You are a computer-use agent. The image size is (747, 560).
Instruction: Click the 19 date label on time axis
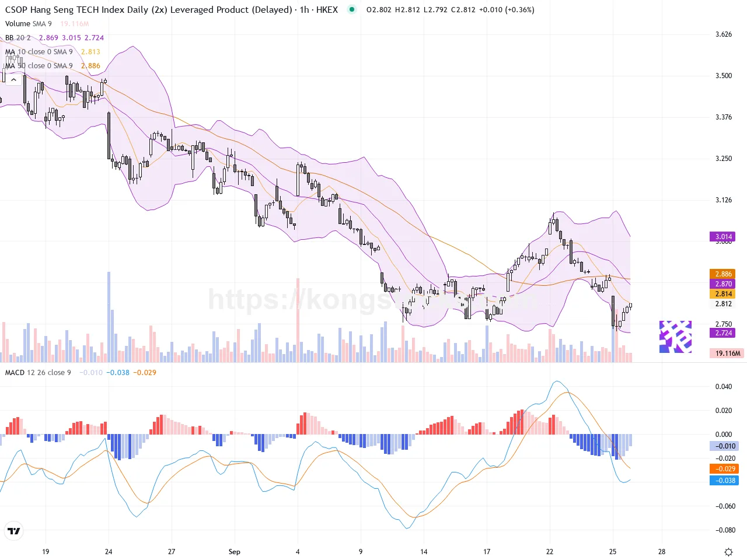pyautogui.click(x=46, y=552)
